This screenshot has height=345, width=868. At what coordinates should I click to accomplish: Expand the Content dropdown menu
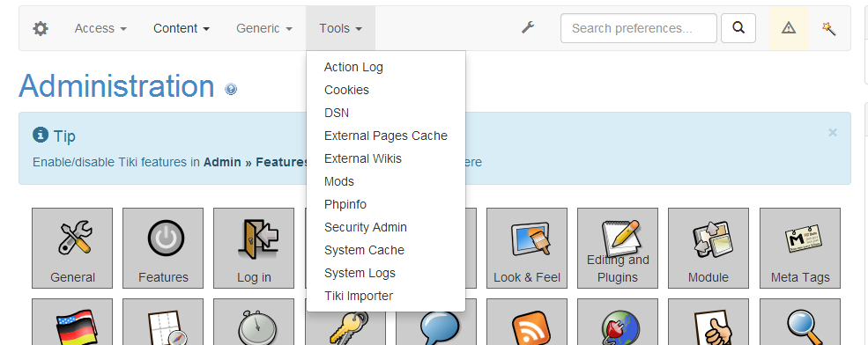tap(182, 28)
